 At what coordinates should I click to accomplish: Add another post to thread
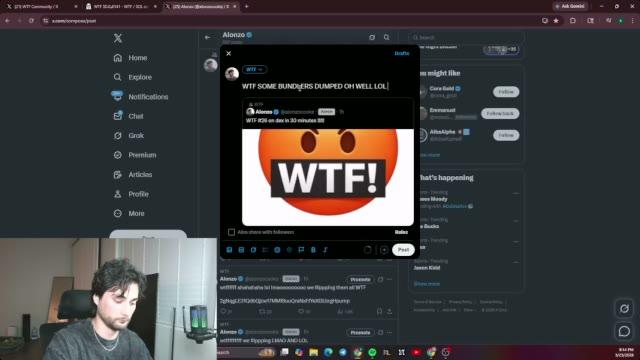click(384, 250)
